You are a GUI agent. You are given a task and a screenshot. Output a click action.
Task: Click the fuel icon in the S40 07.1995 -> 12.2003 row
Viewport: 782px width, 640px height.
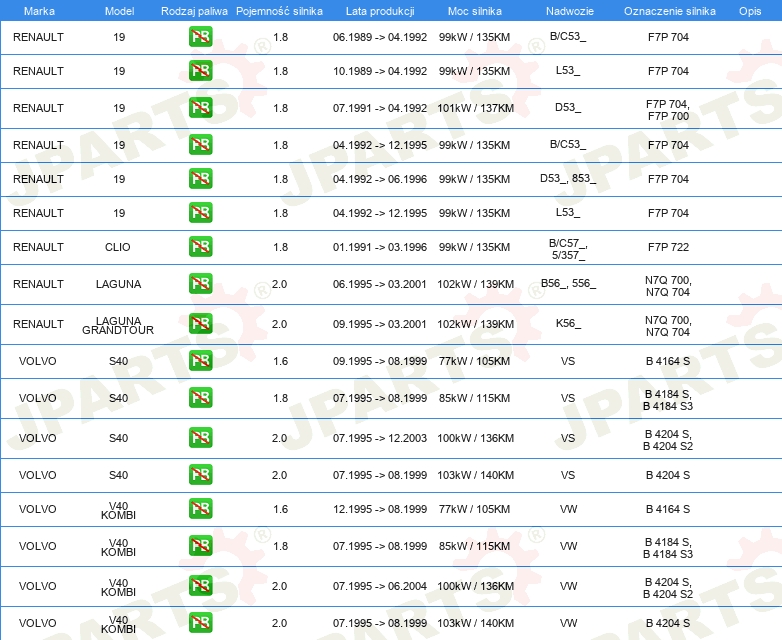200,437
